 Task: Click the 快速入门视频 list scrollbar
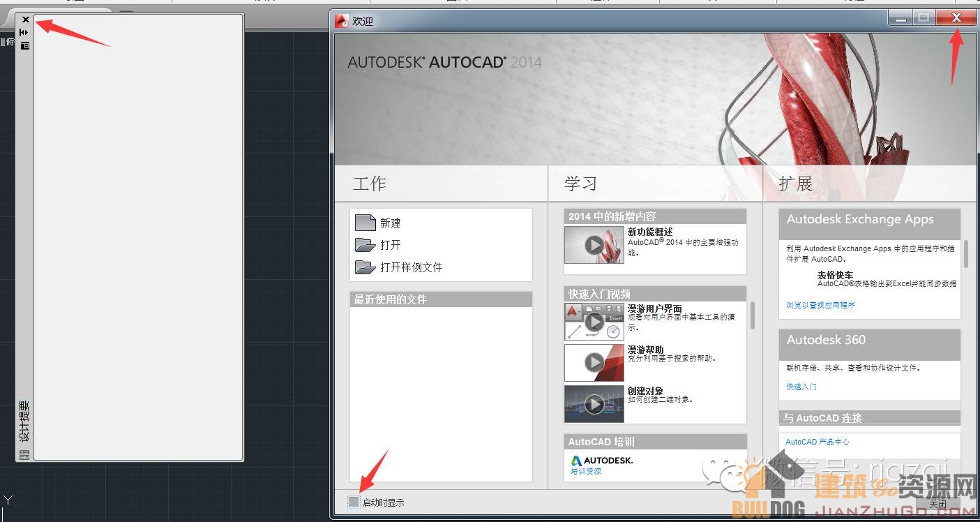pyautogui.click(x=753, y=315)
